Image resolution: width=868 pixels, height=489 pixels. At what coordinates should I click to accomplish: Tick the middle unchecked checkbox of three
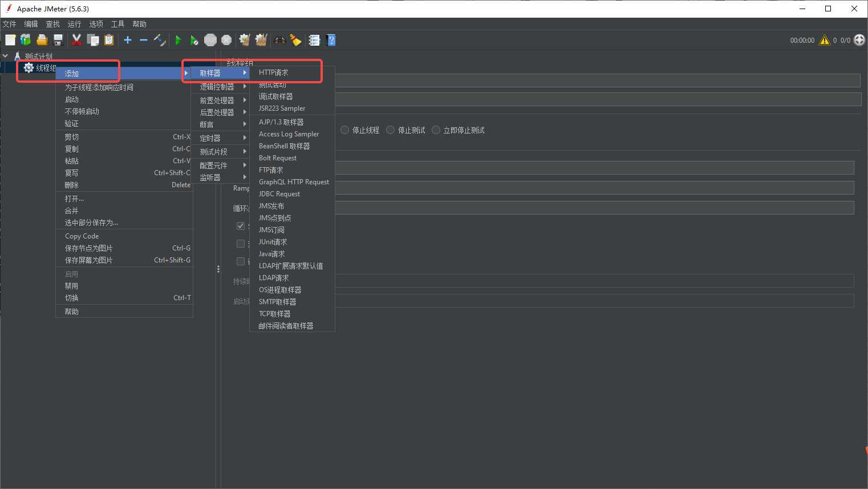coord(241,244)
